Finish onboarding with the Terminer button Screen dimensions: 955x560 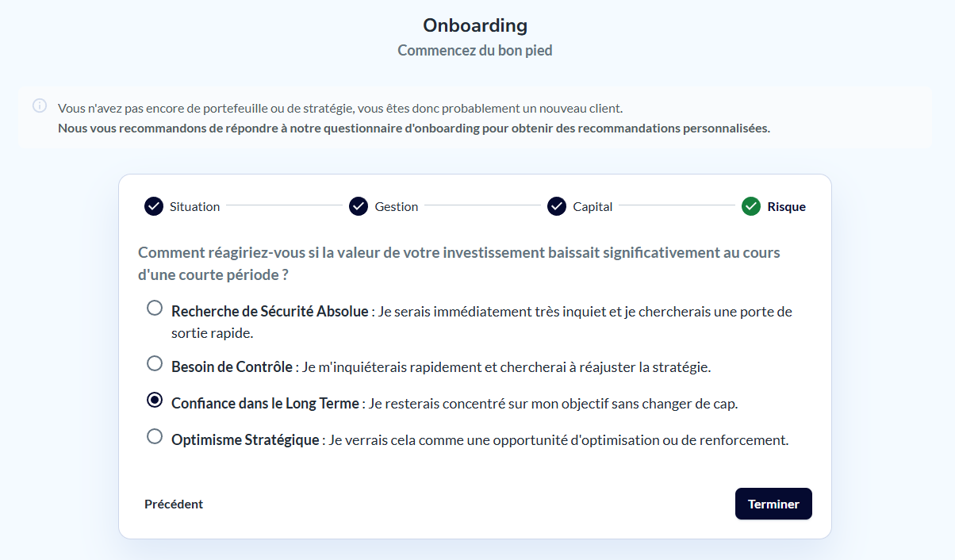[x=773, y=504]
